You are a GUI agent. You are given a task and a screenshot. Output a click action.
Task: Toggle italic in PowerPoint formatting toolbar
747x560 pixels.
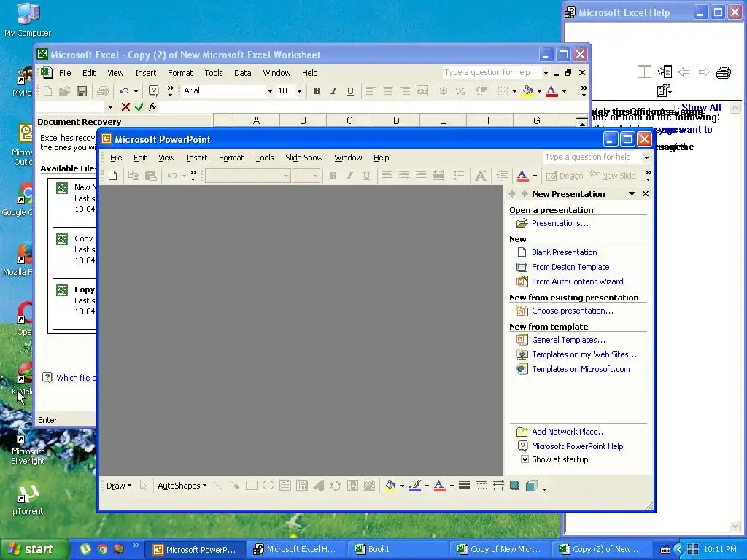pos(349,176)
